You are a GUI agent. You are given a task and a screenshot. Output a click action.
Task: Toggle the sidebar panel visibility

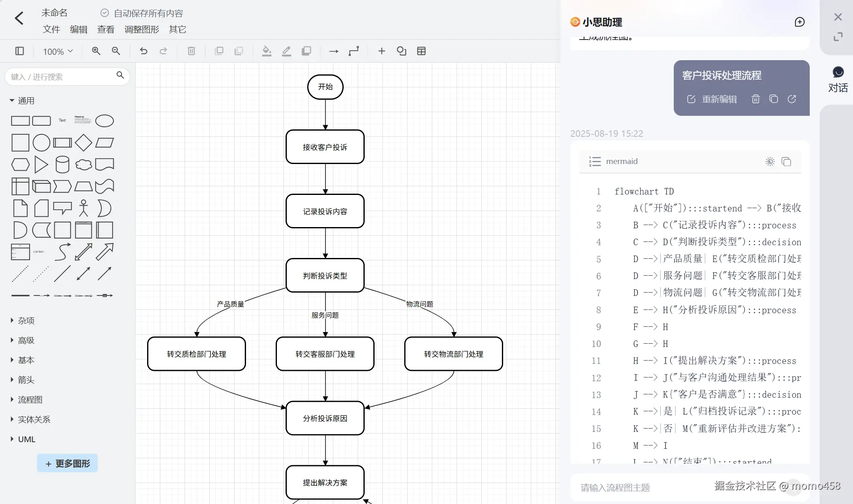pyautogui.click(x=19, y=51)
